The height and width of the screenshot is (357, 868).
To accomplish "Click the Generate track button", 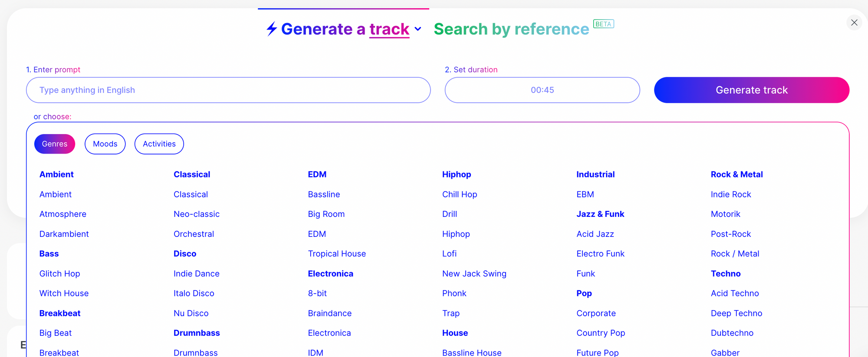I will click(x=752, y=90).
